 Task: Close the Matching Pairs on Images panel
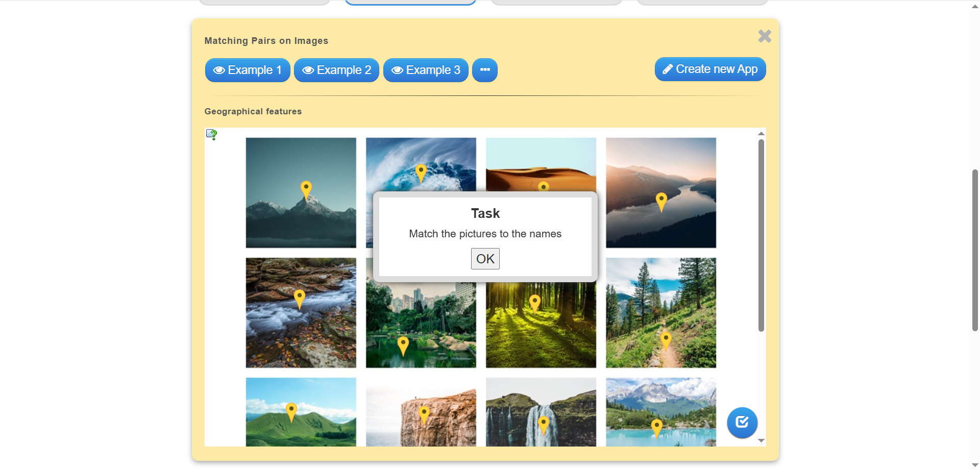764,36
